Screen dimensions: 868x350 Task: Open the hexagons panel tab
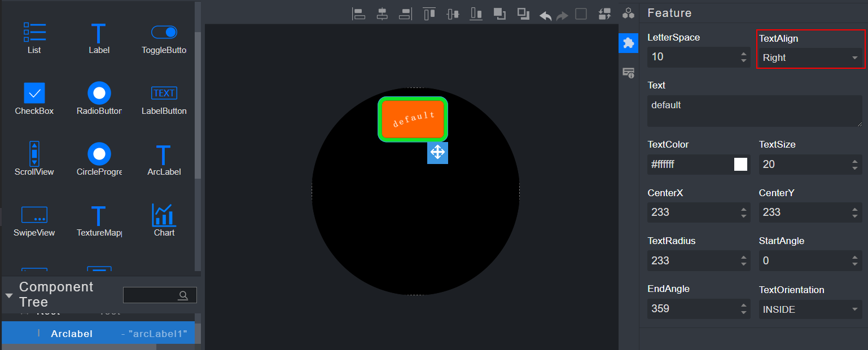point(628,13)
